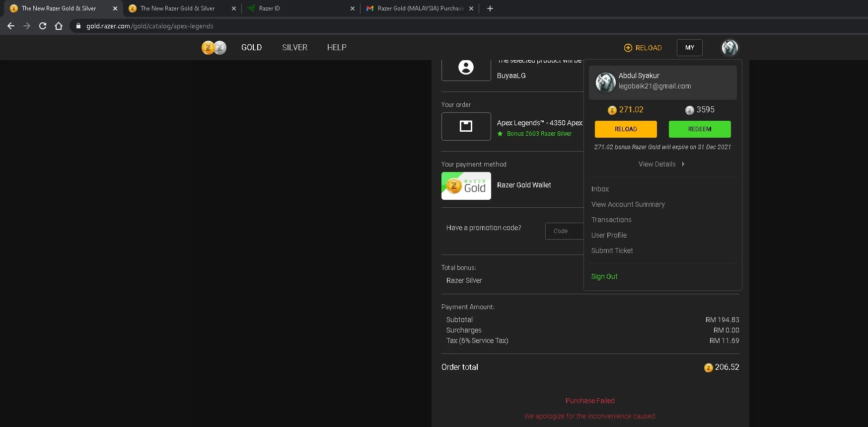
Task: Click the gold coin icon beside 271.02
Action: tap(612, 110)
